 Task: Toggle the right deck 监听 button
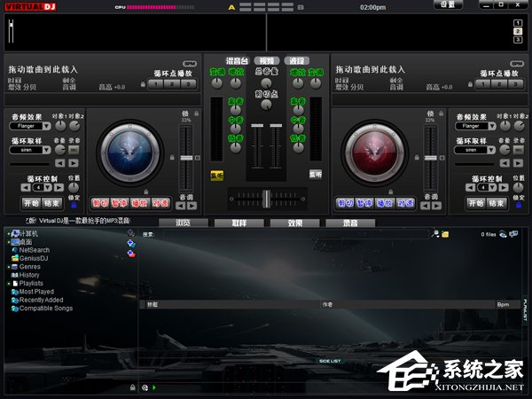point(315,175)
